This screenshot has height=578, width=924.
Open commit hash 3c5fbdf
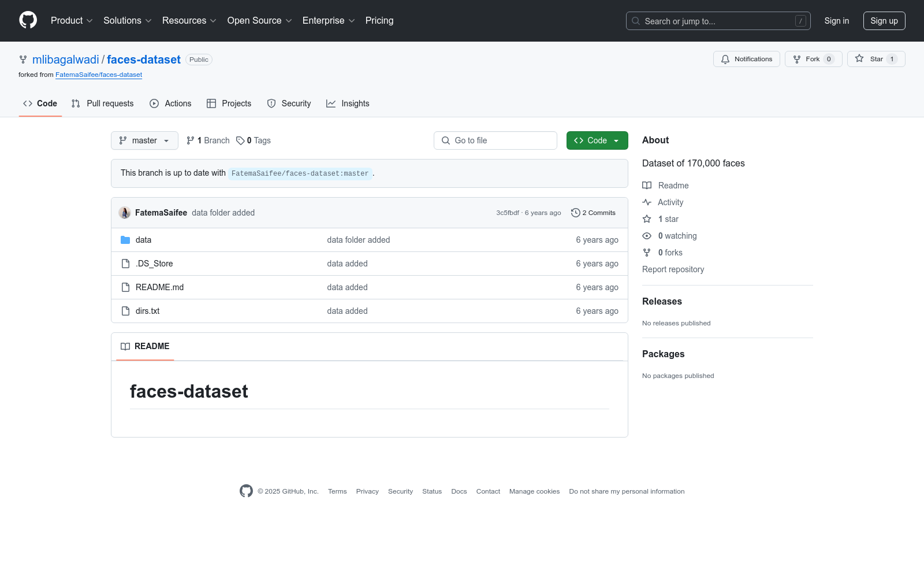[x=508, y=213]
